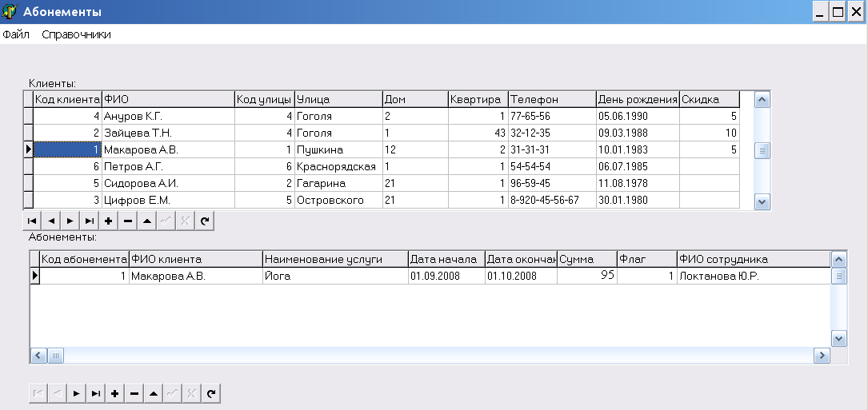The image size is (868, 410).
Task: Select client Ануров К.Г.
Action: click(x=168, y=116)
